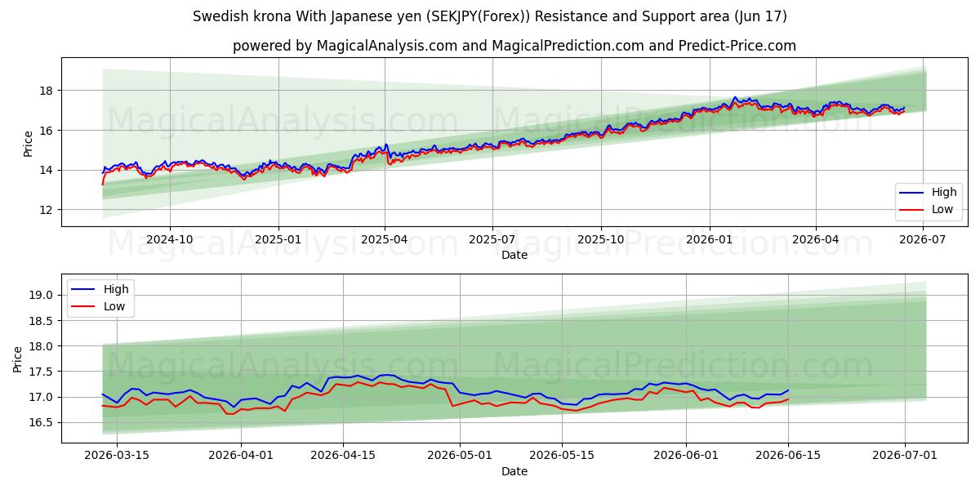Click the blue line swatch in top legend
The height and width of the screenshot is (490, 980).
click(911, 194)
